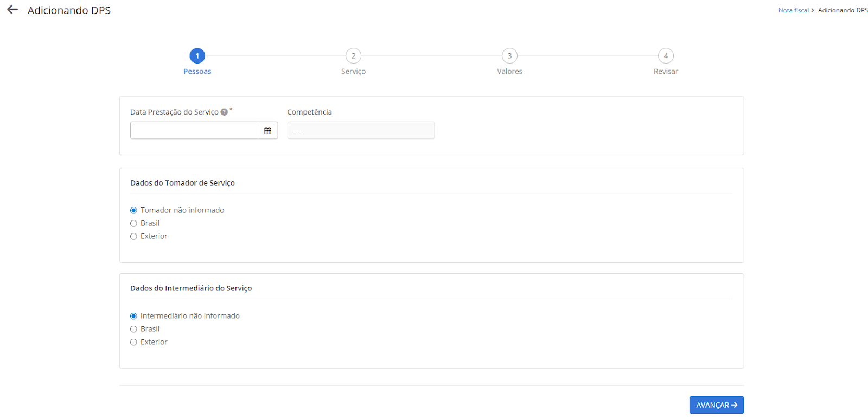868x417 pixels.
Task: Follow the Nota fiscal breadcrumb link
Action: [793, 10]
